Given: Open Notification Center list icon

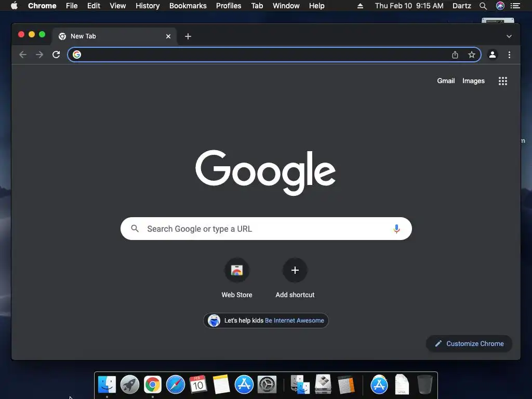Looking at the screenshot, I should (x=515, y=6).
